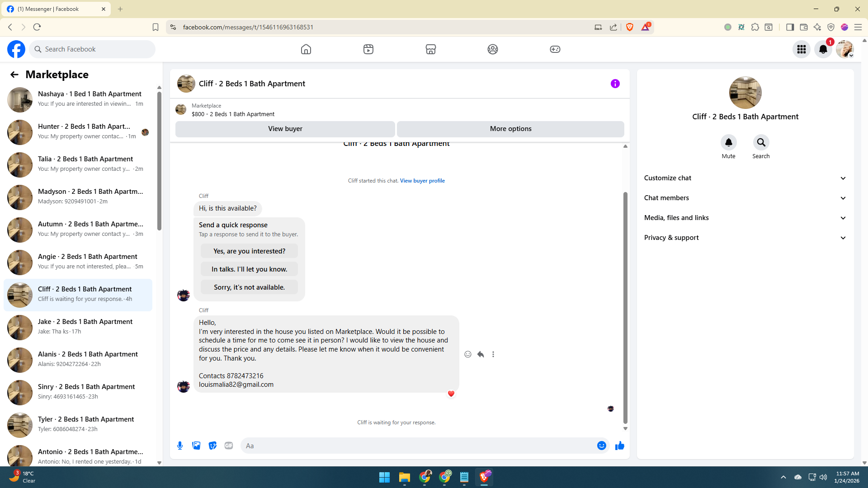868x488 pixels.
Task: Attach a photo with the image icon
Action: 196,446
